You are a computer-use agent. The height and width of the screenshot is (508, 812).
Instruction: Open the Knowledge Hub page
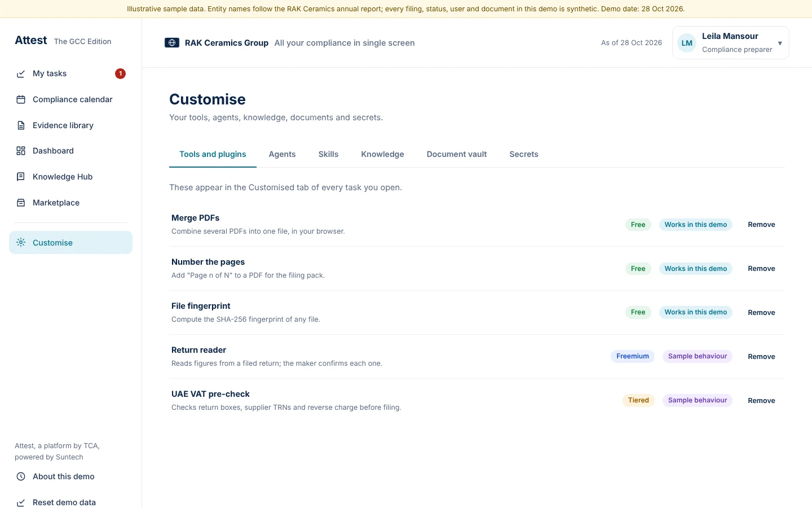point(70,177)
